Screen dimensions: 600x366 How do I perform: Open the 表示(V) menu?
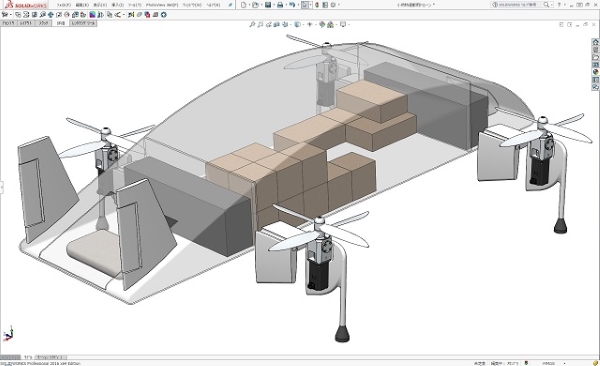(100, 5)
